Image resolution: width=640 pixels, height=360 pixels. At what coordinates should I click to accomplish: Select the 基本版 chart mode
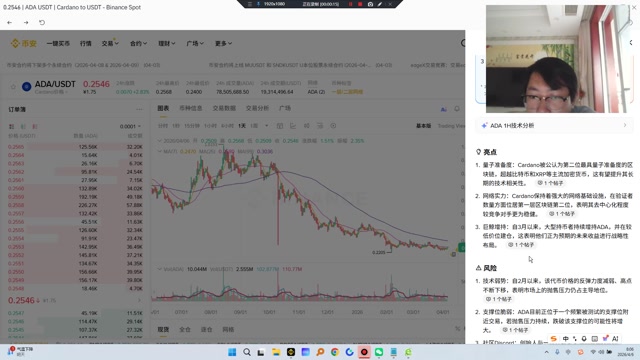(x=423, y=126)
